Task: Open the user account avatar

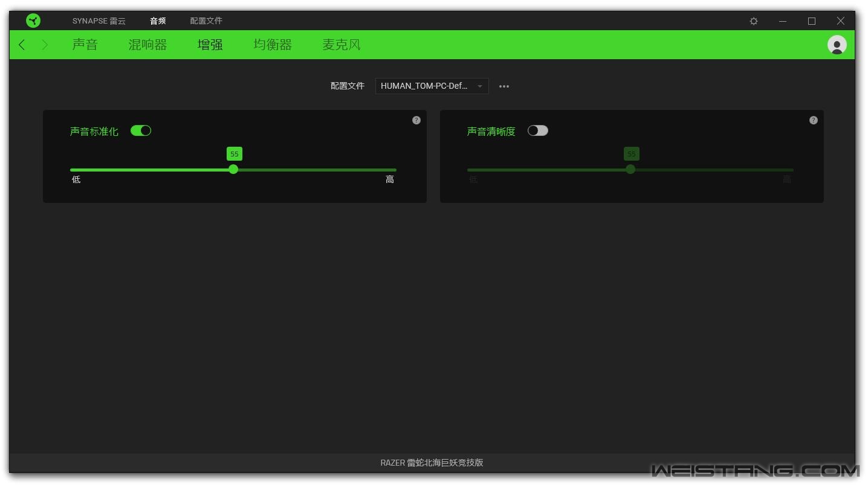Action: point(837,45)
